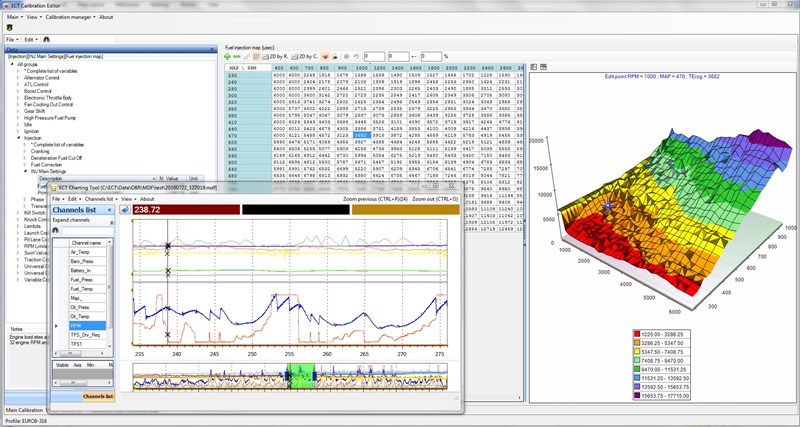Select Deceleration Fuel Cut Off tree item

(x=56, y=158)
